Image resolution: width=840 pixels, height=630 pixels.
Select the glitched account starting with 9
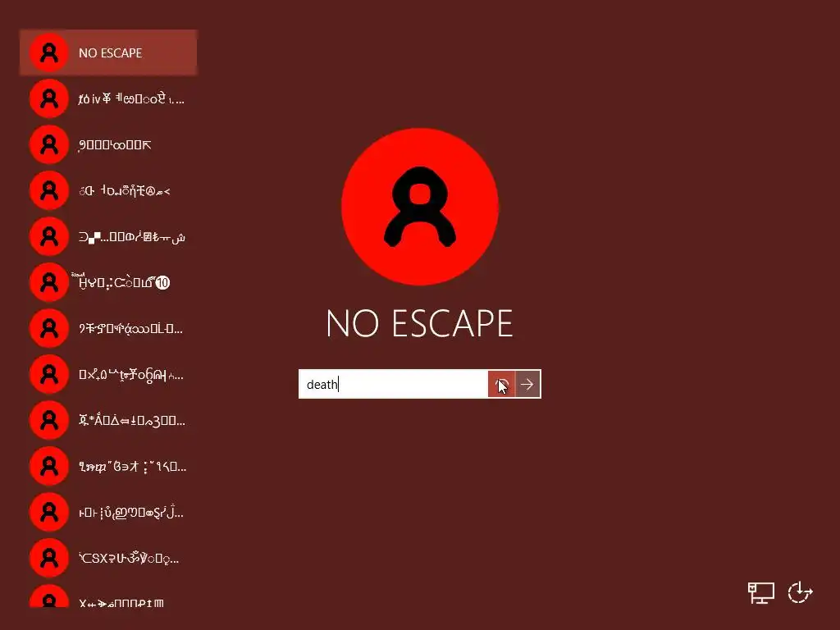point(108,144)
